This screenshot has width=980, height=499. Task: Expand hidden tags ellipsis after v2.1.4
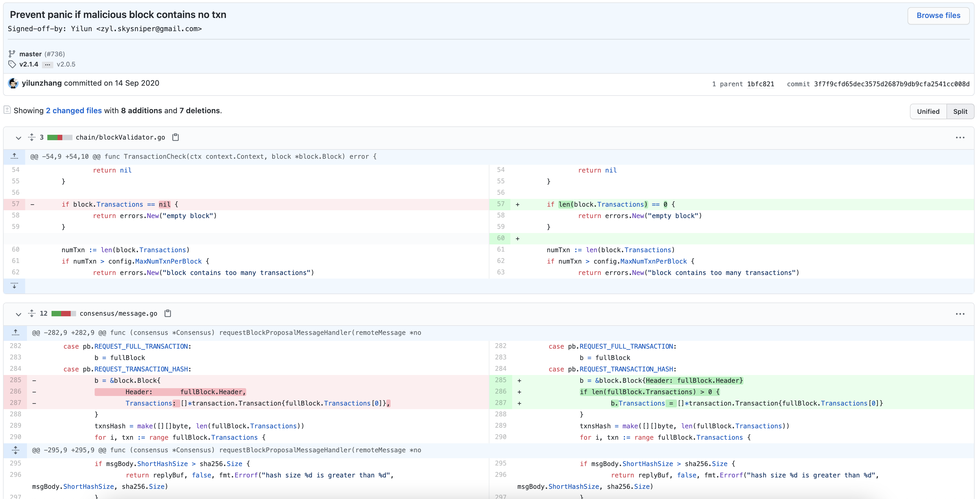pyautogui.click(x=47, y=65)
